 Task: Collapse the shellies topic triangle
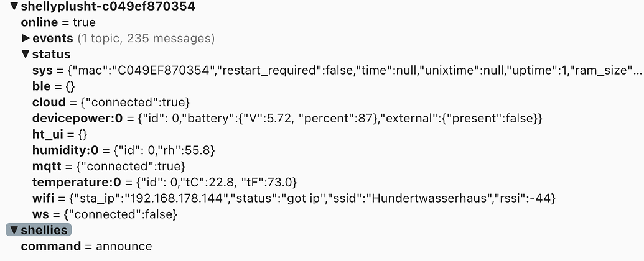coord(14,230)
